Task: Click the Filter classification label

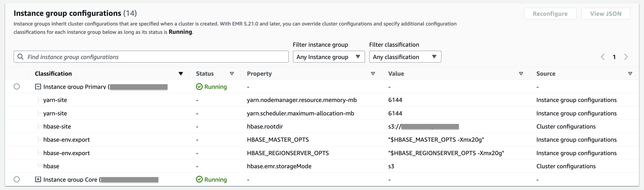Action: pos(394,45)
